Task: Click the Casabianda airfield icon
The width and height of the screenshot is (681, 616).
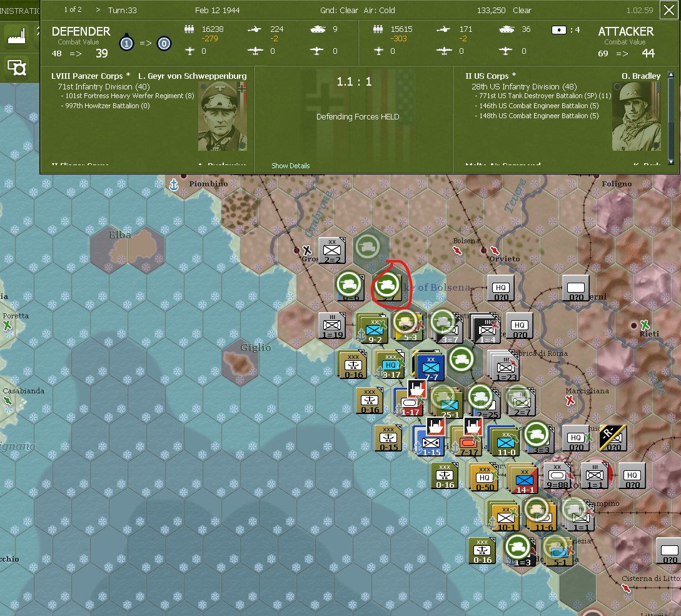Action: coord(8,400)
